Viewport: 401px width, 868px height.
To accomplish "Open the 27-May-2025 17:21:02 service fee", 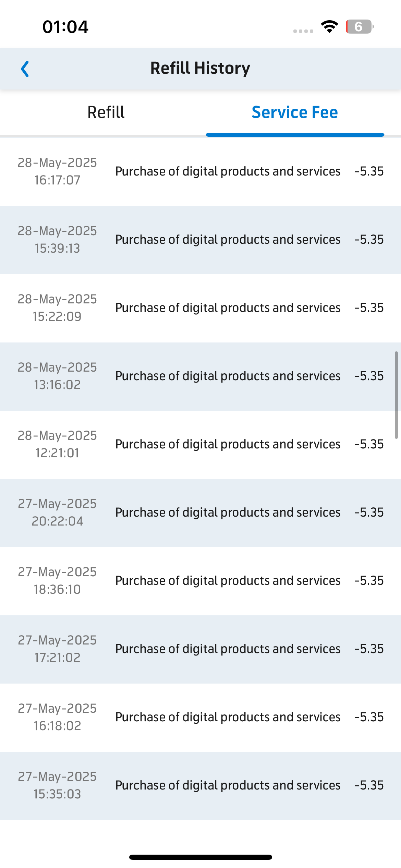I will (x=200, y=649).
